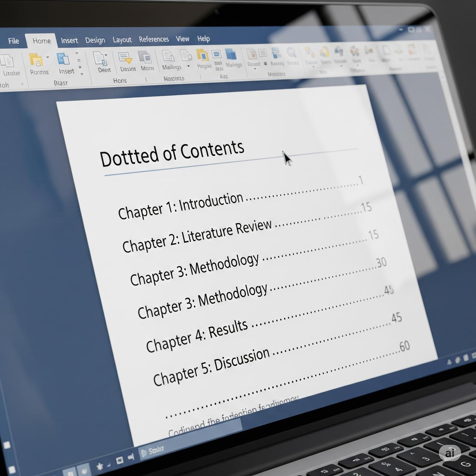476x476 pixels.
Task: Switch to the References ribbon tab
Action: click(x=154, y=39)
